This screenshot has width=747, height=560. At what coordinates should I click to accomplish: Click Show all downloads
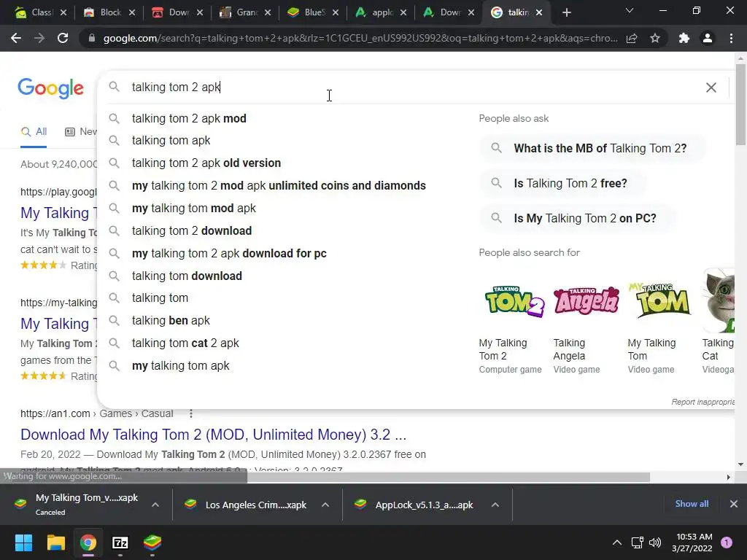(x=692, y=504)
